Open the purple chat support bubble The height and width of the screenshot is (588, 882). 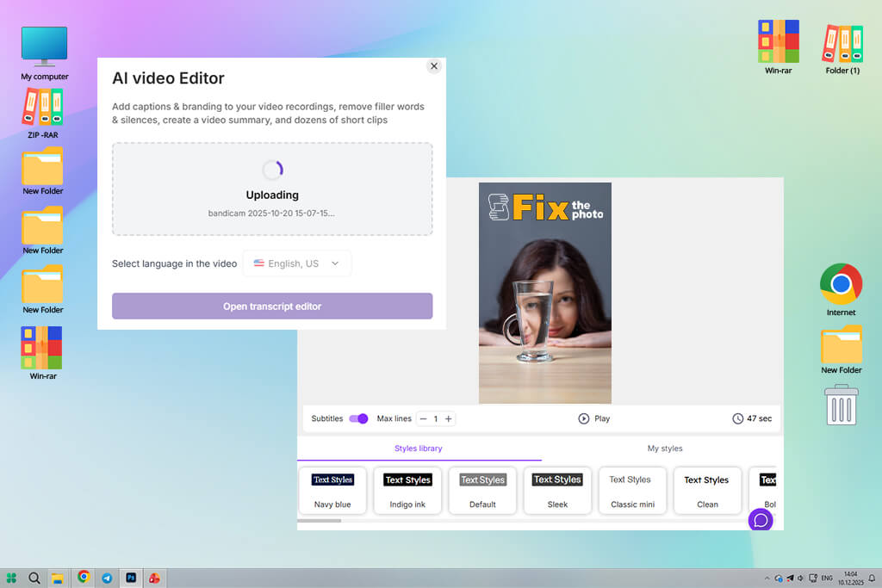coord(761,520)
